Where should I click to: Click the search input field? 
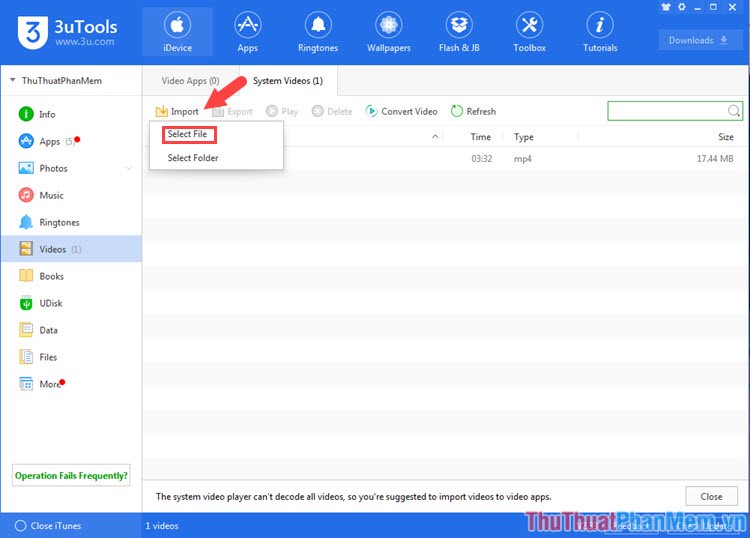click(668, 111)
